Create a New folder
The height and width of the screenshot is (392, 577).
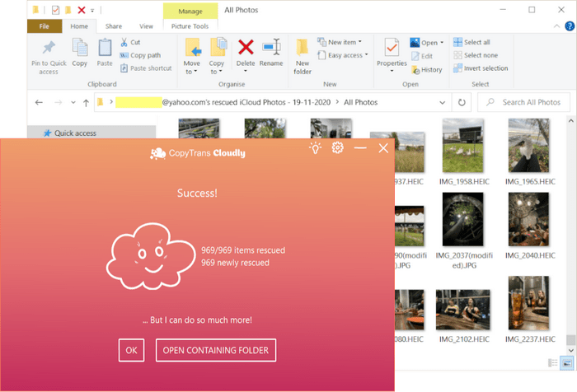point(303,56)
